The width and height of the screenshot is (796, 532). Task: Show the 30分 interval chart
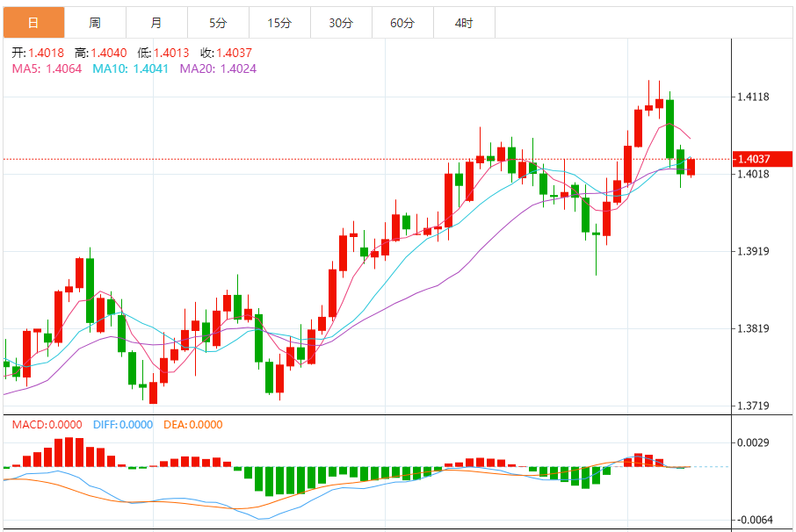[341, 23]
